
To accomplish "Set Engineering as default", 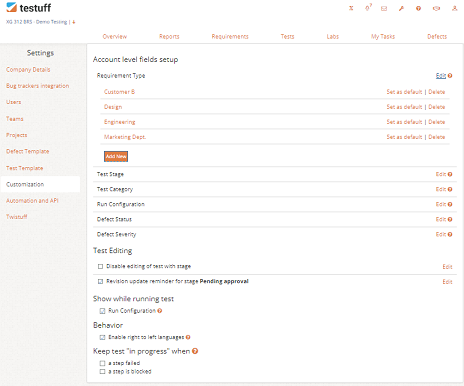I will tap(404, 122).
